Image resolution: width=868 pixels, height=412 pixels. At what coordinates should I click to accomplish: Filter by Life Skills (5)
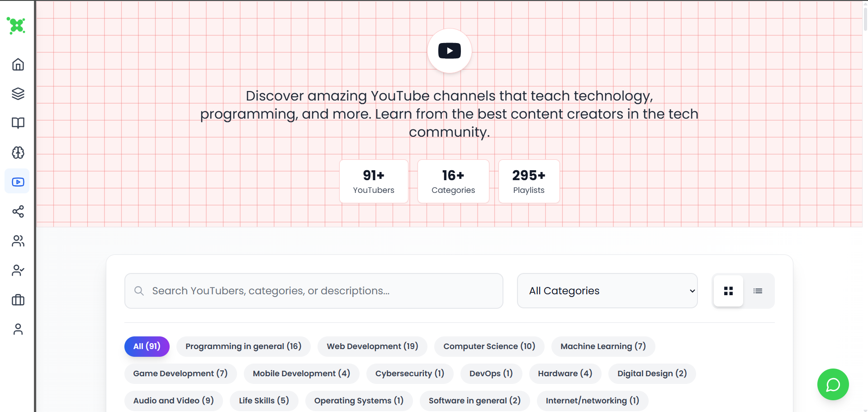264,401
